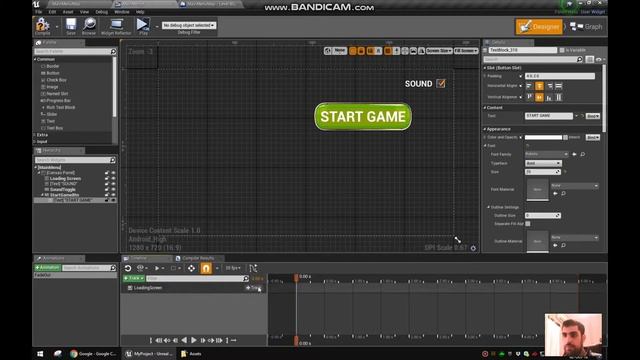Collapse the Canvas Panel hierarchy node

coord(39,173)
